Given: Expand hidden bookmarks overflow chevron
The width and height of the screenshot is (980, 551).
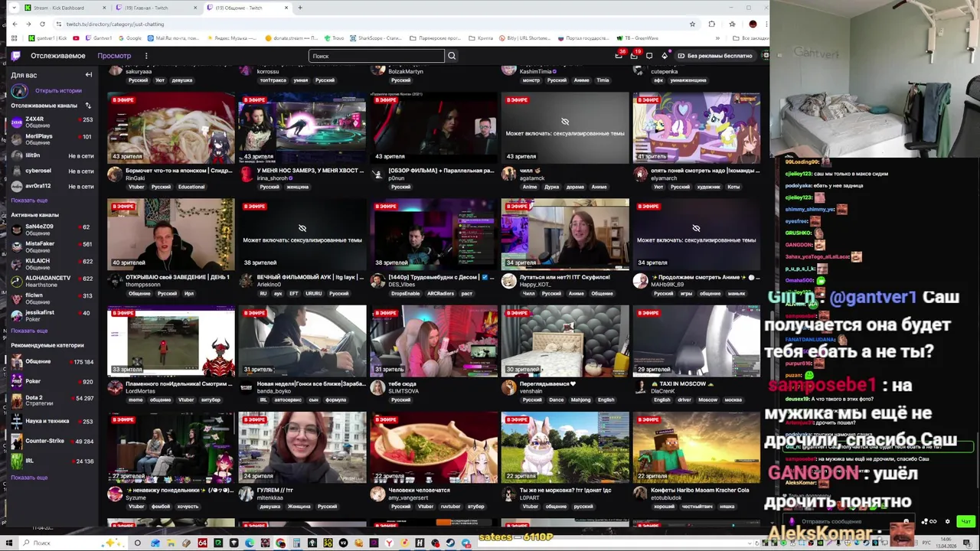Looking at the screenshot, I should pyautogui.click(x=717, y=37).
